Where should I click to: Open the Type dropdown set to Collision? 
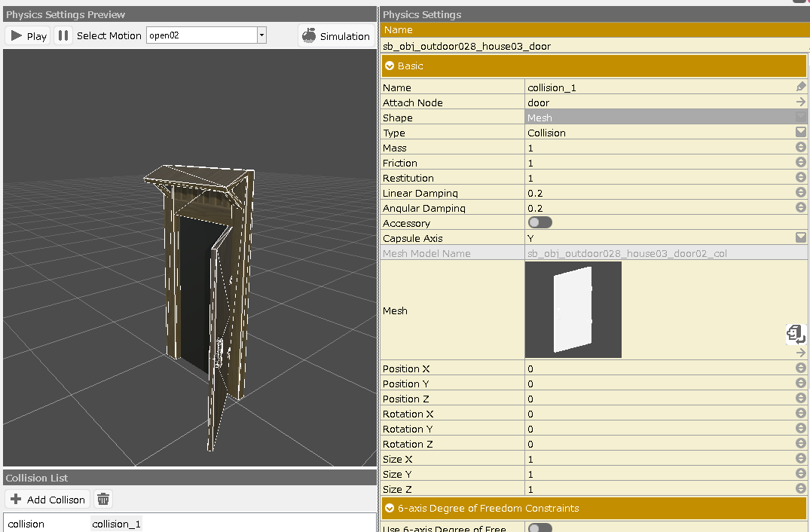801,133
